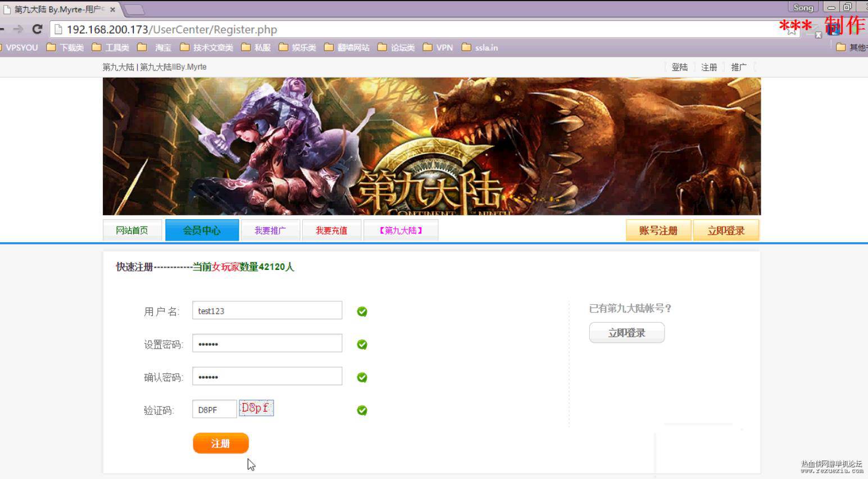
Task: Open the VPN bookmark folder
Action: [438, 48]
